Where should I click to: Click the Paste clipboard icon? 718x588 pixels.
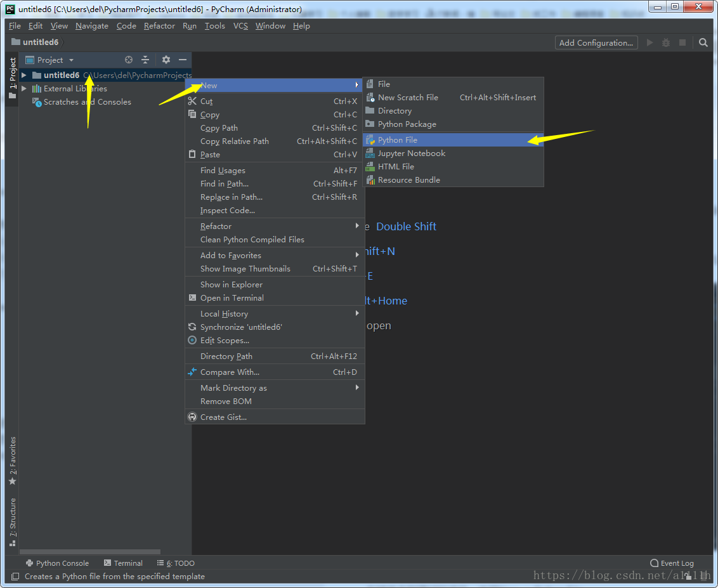pyautogui.click(x=192, y=154)
